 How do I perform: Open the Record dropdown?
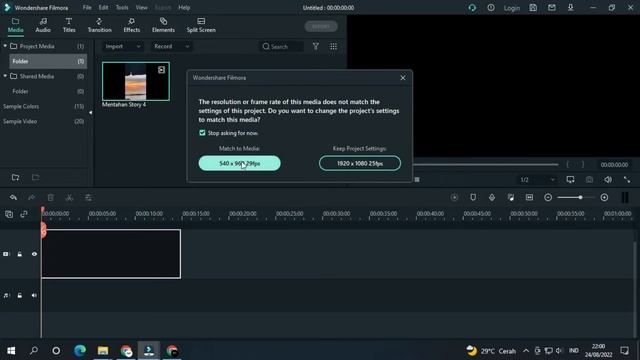(x=171, y=47)
